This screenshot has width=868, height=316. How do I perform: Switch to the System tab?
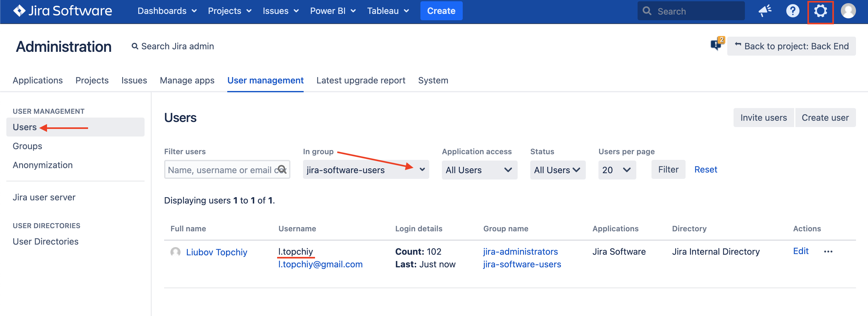point(433,80)
